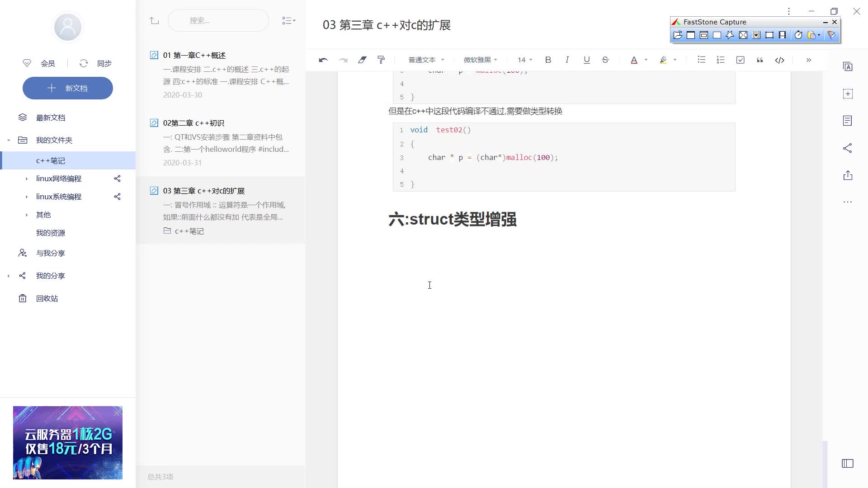Image resolution: width=868 pixels, height=488 pixels.
Task: Expand 其他 folder
Action: pos(26,215)
